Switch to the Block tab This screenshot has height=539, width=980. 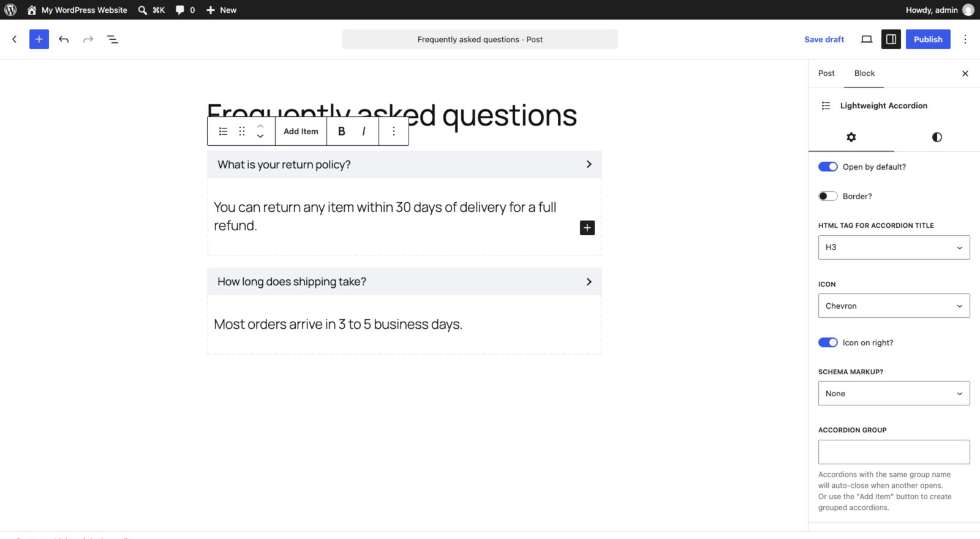pos(864,73)
